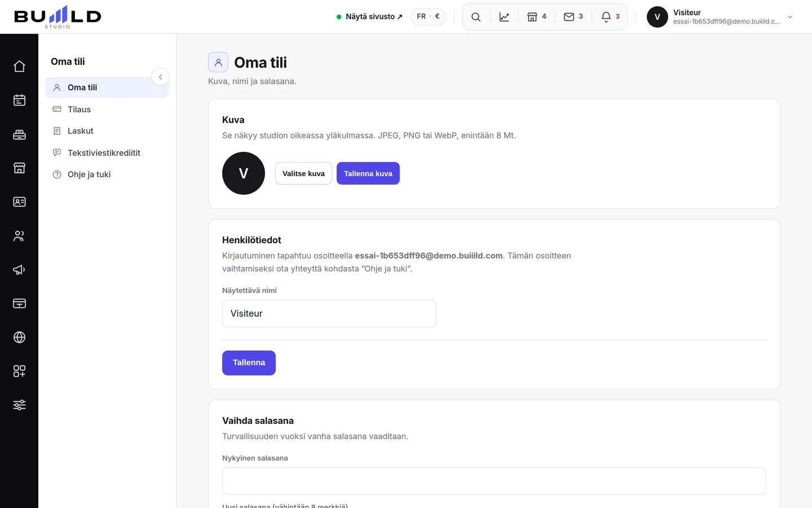The height and width of the screenshot is (508, 812).
Task: Click the globe icon in sidebar
Action: coord(19,338)
